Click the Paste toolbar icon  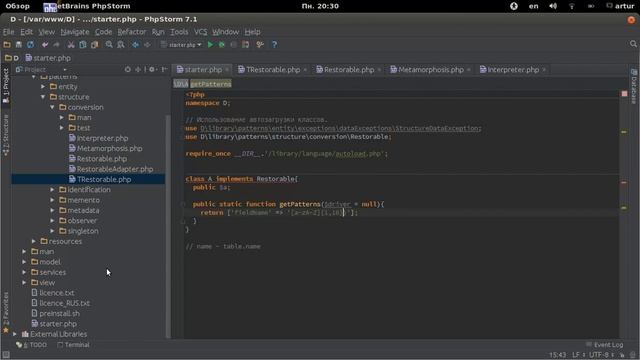coord(95,44)
